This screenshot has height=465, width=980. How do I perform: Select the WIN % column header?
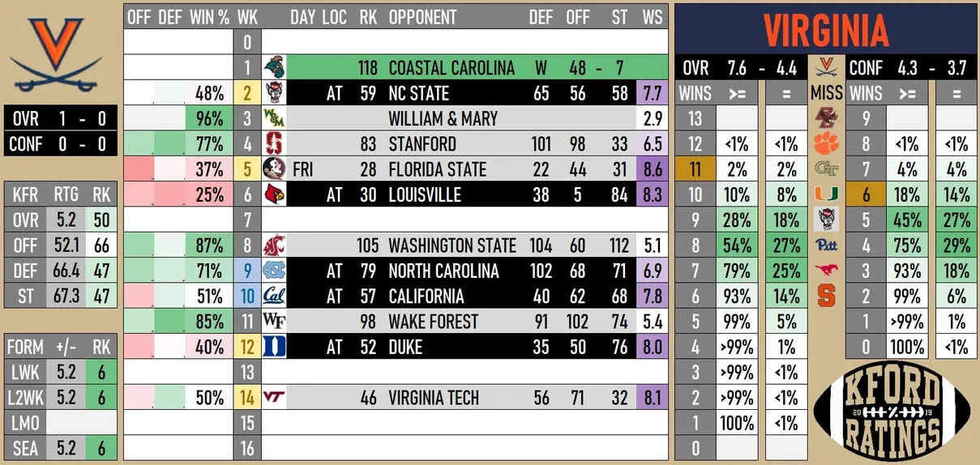click(209, 17)
